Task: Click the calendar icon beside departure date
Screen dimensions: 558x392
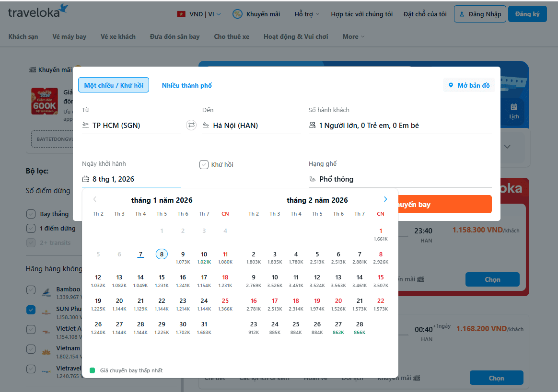Action: coord(86,179)
